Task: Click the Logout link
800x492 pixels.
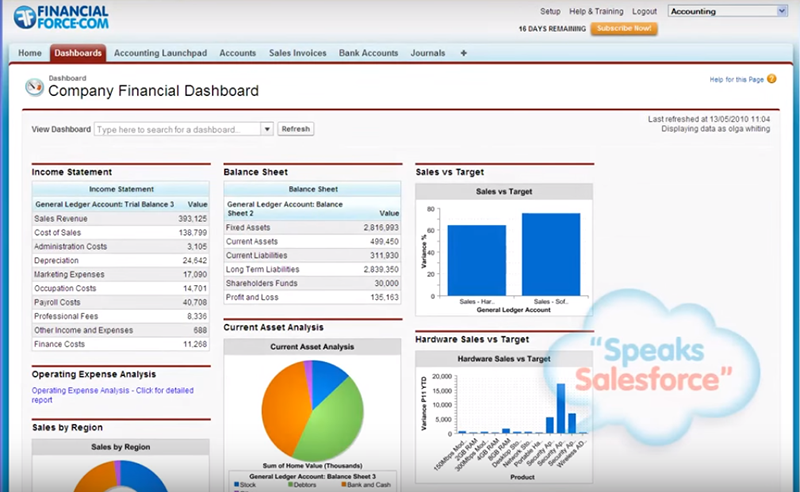Action: (644, 12)
